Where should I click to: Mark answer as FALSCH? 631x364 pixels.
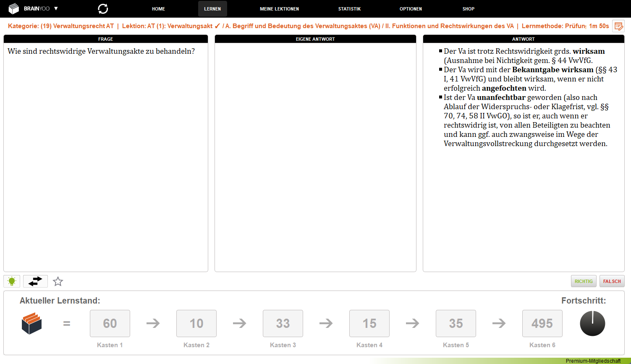[x=612, y=281]
